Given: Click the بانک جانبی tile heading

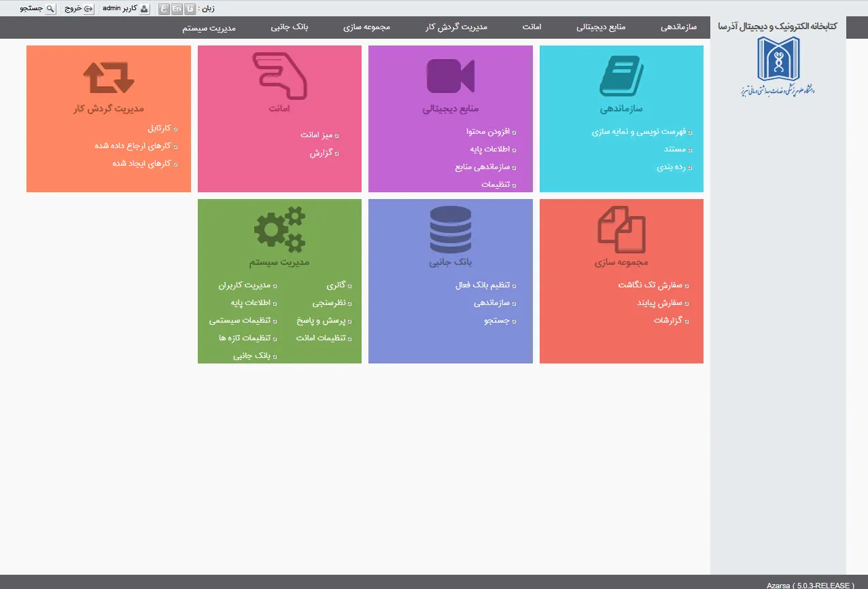Looking at the screenshot, I should tap(450, 262).
